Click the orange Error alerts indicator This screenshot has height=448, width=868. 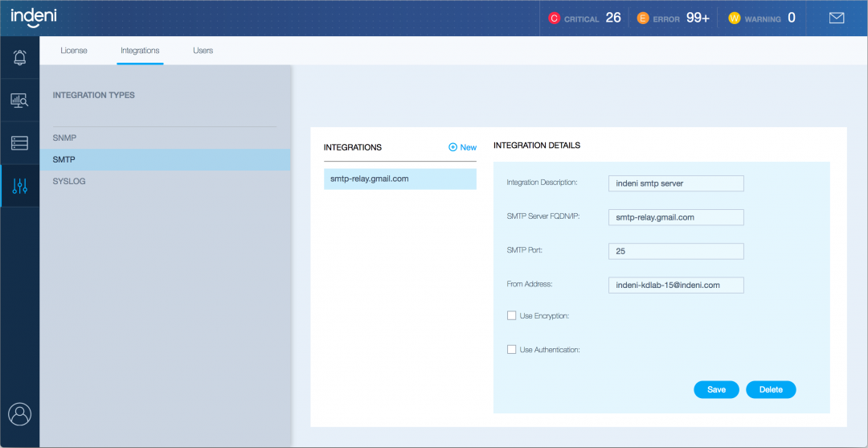pos(674,18)
